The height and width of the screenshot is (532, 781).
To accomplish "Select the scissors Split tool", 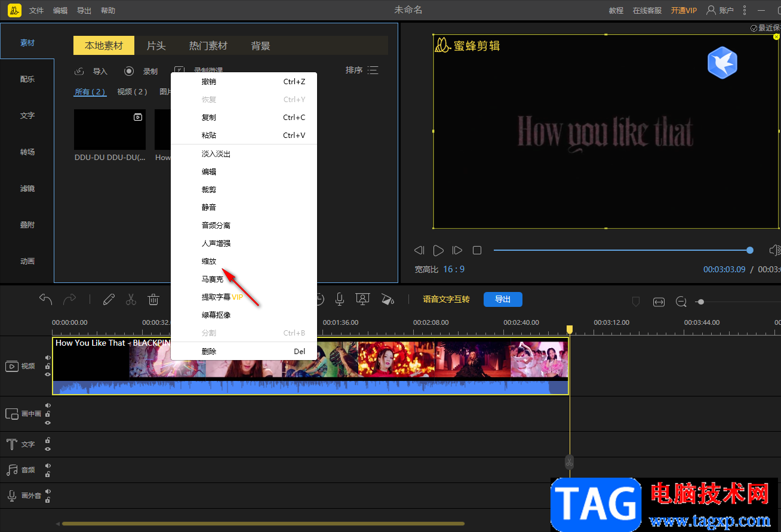I will point(131,299).
